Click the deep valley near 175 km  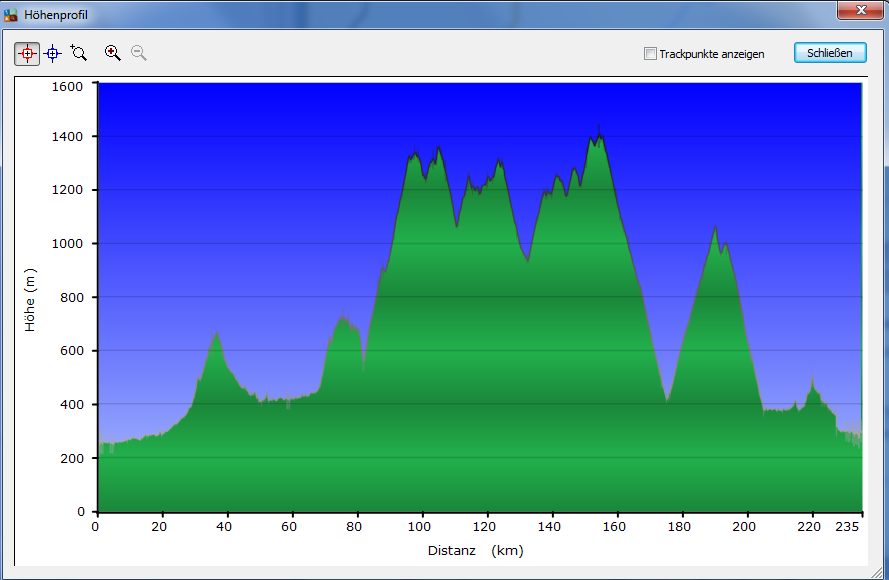point(667,400)
